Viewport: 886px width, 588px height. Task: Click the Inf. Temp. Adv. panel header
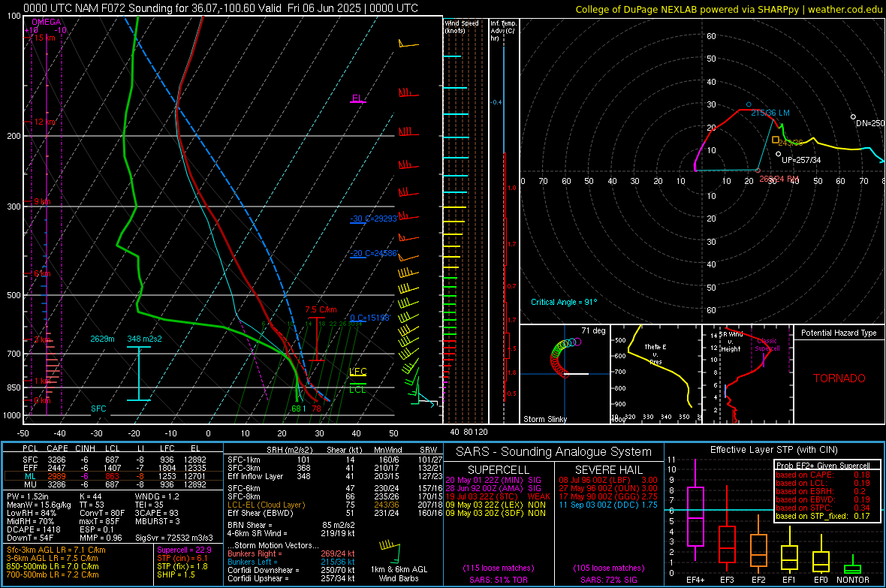(503, 31)
